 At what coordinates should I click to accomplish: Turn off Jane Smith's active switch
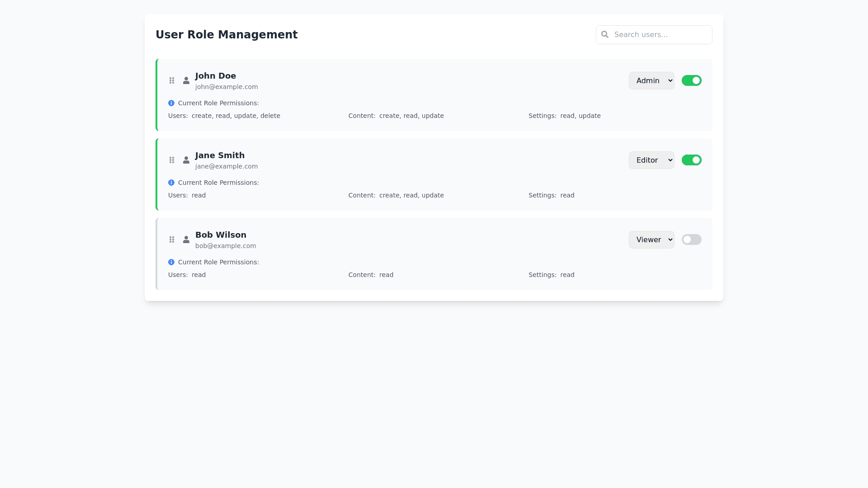point(691,160)
